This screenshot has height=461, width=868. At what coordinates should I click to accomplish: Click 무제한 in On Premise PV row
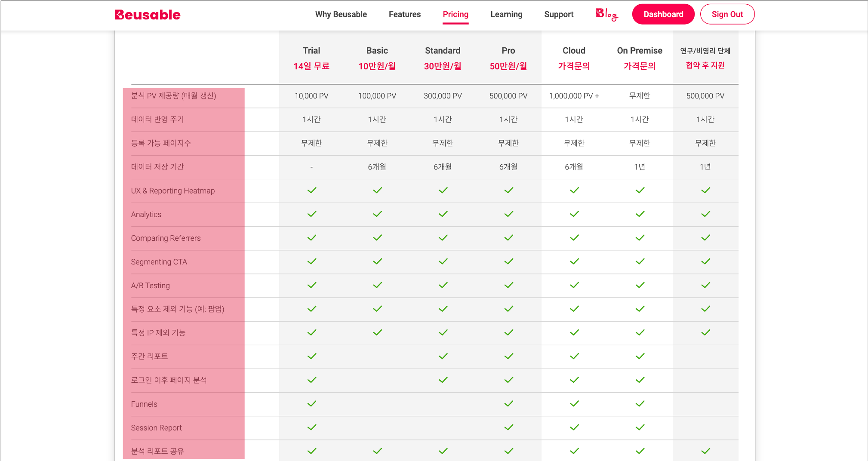pyautogui.click(x=640, y=95)
